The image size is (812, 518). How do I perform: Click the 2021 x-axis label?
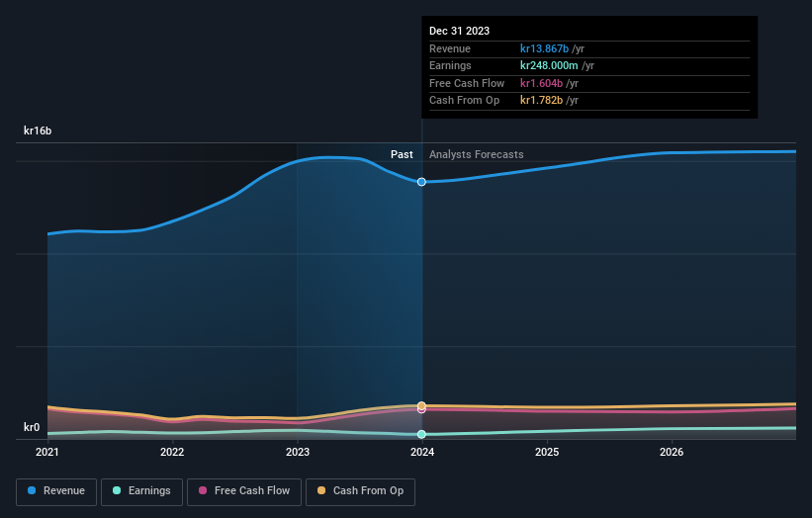[x=47, y=452]
